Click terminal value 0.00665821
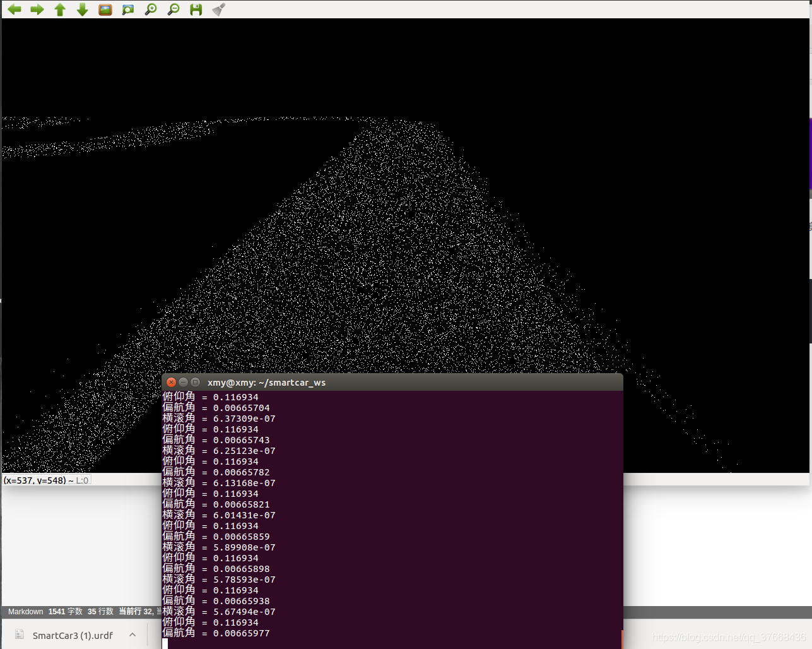The height and width of the screenshot is (649, 812). (241, 504)
